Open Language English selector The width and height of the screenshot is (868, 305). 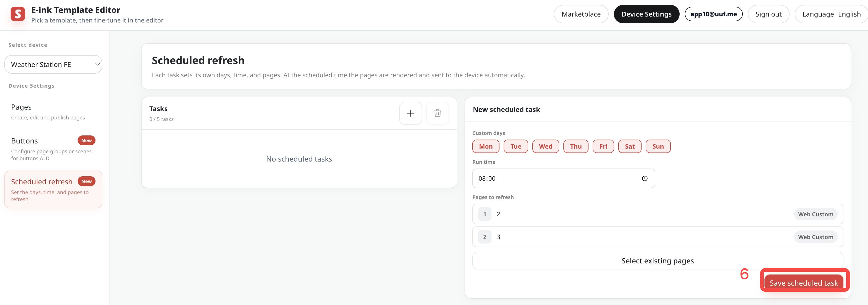click(831, 14)
